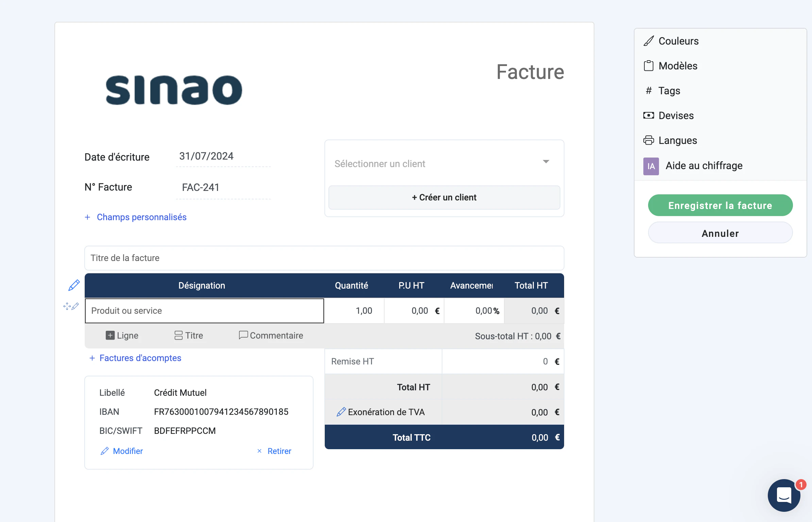Open the Devises sidebar entry

point(649,115)
